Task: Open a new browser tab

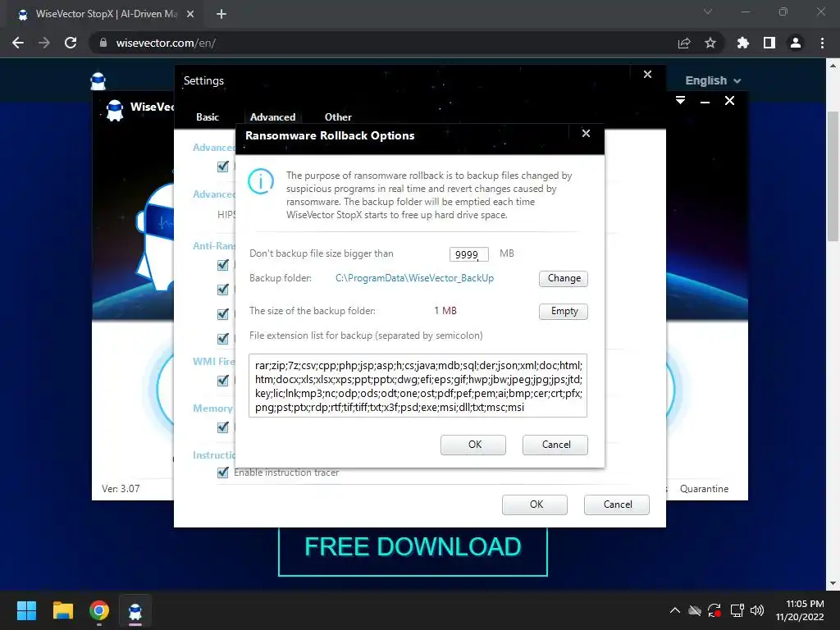Action: tap(221, 14)
